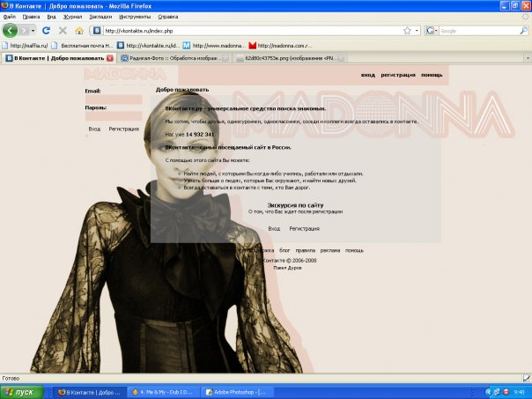Click the Forward navigation arrow

tap(24, 31)
